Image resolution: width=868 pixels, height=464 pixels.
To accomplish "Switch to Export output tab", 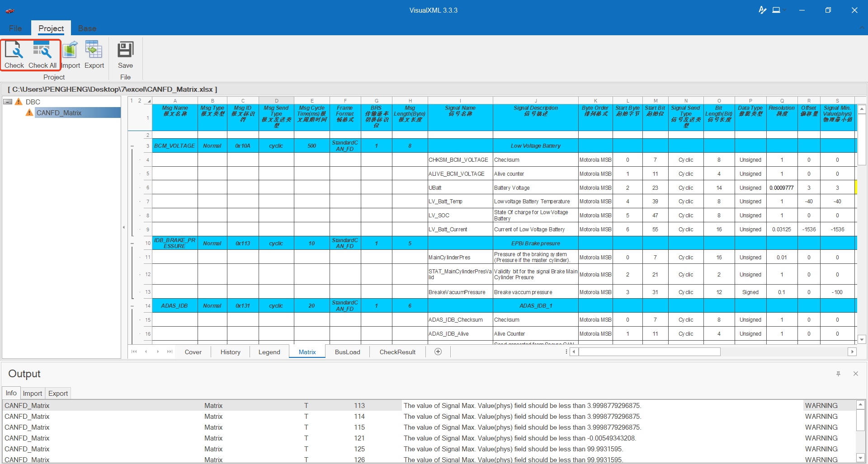I will click(58, 393).
